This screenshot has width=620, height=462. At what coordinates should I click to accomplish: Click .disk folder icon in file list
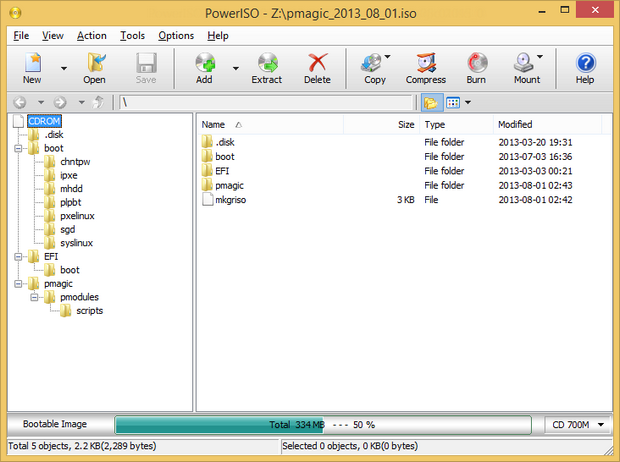point(207,142)
